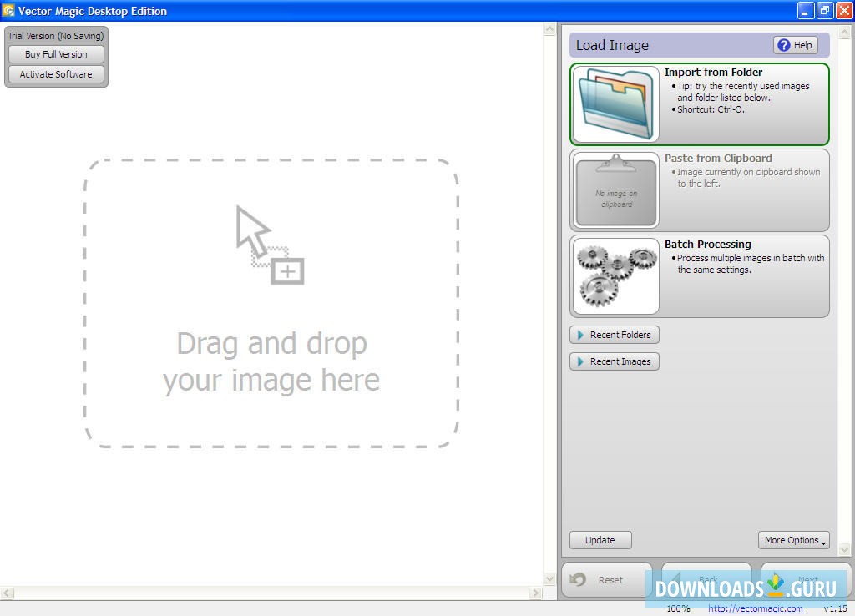The image size is (855, 616).
Task: Click the Import from Folder heading
Action: 713,72
